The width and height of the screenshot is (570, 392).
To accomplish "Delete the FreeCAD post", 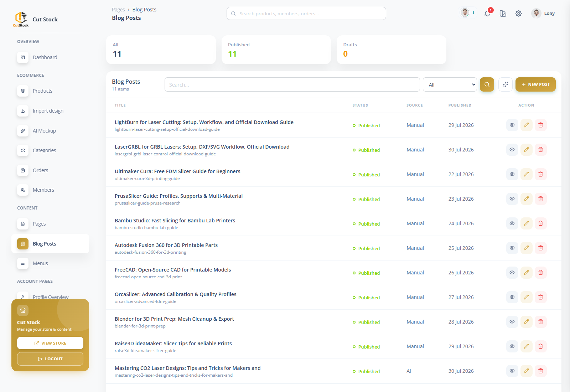I will 541,273.
